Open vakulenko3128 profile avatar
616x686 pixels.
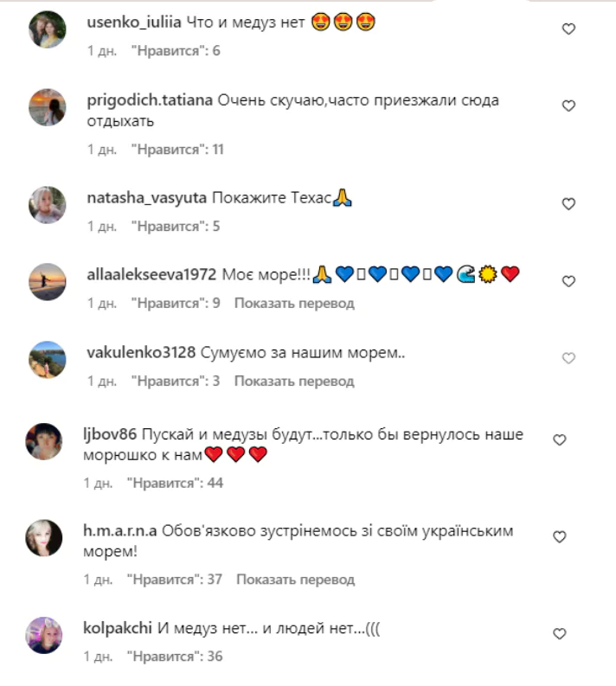pyautogui.click(x=48, y=360)
